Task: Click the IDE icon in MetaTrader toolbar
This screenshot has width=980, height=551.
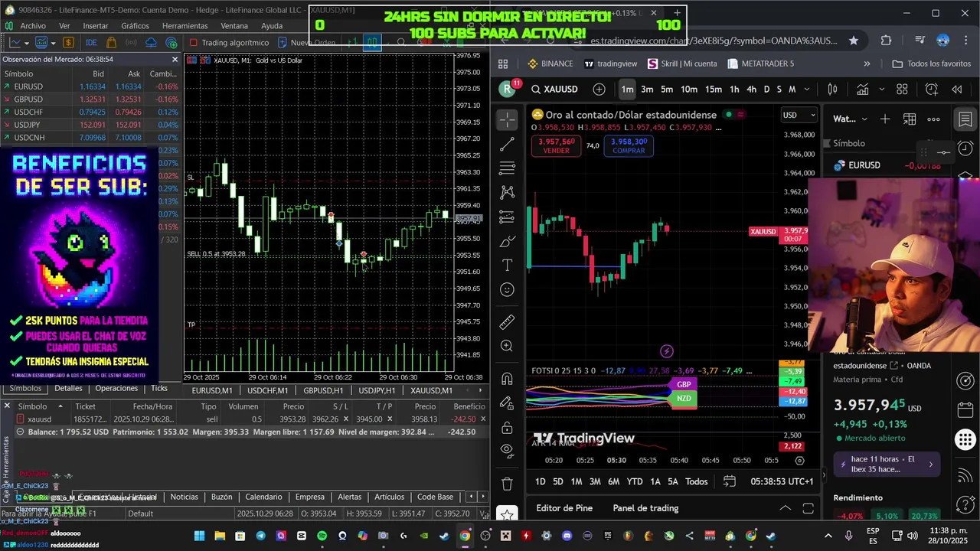Action: 91,43
